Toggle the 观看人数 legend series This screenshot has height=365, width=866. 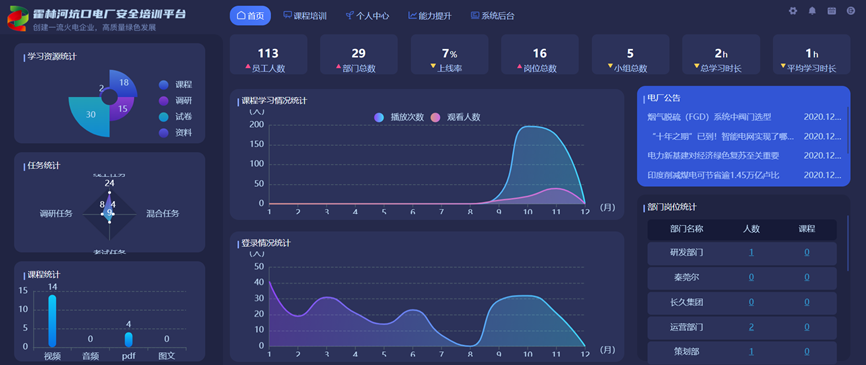click(455, 117)
